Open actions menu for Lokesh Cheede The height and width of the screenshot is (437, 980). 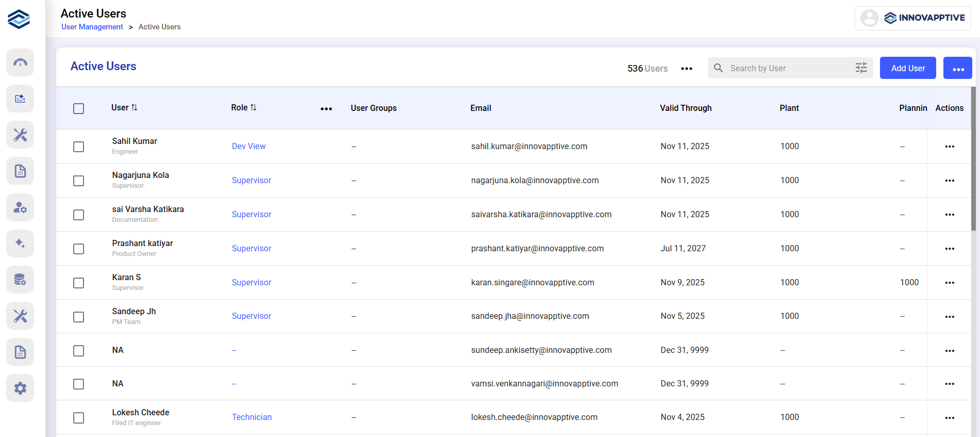(x=949, y=417)
